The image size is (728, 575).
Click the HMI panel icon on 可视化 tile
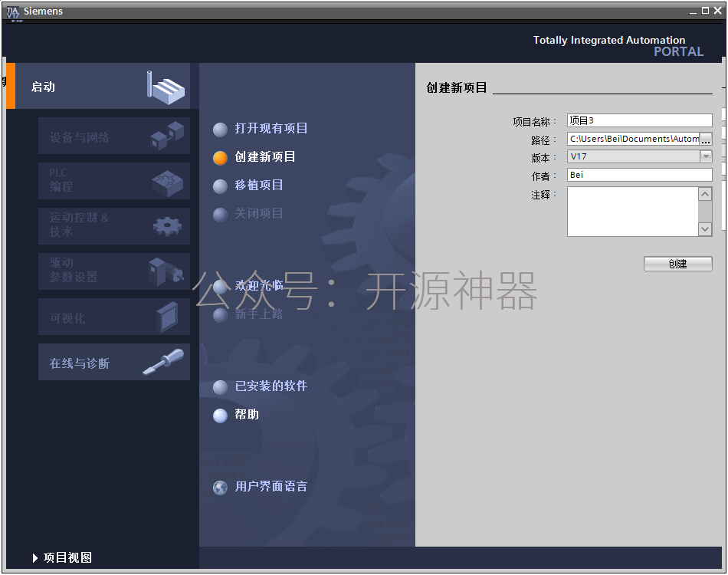pos(167,317)
